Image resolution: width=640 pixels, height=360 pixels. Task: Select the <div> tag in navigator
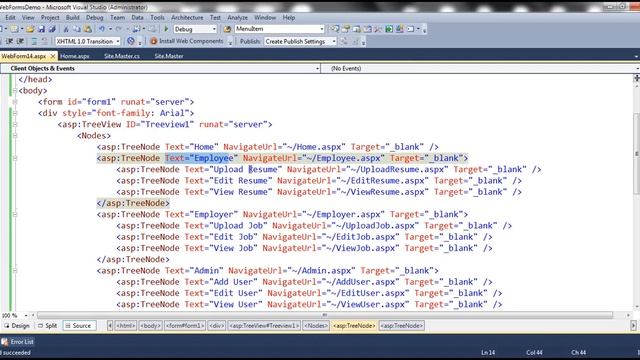[216, 326]
